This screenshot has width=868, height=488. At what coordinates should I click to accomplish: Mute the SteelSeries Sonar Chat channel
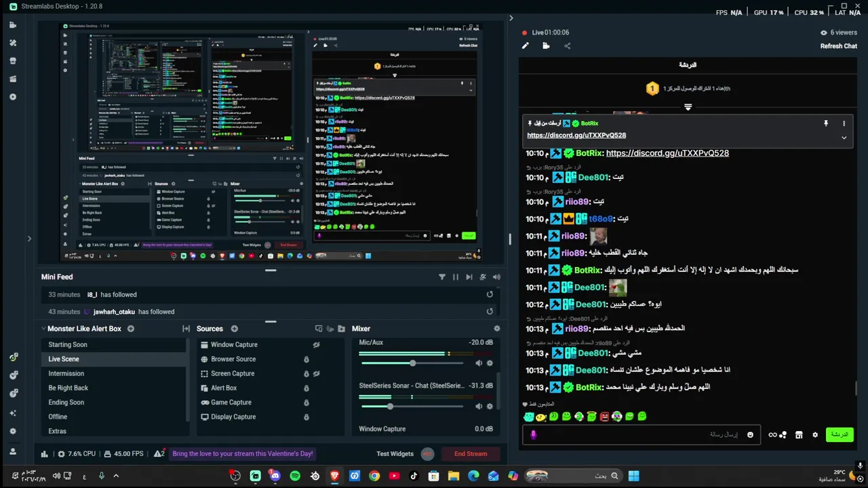(479, 406)
